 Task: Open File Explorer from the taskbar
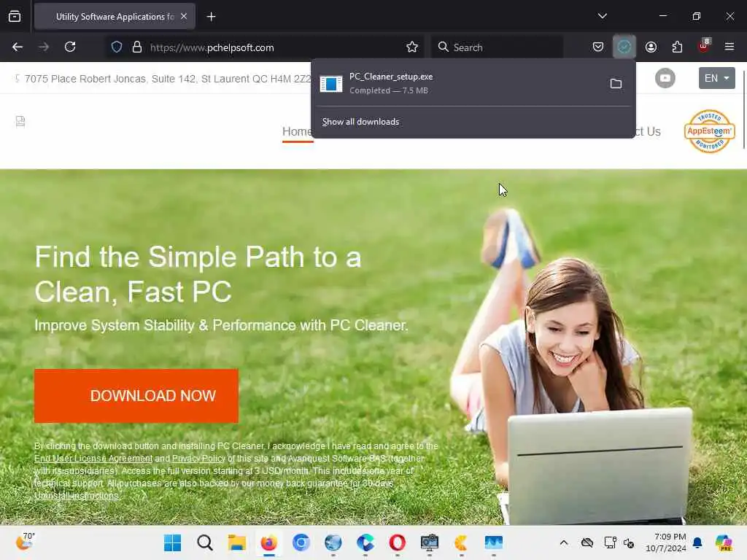pyautogui.click(x=237, y=542)
